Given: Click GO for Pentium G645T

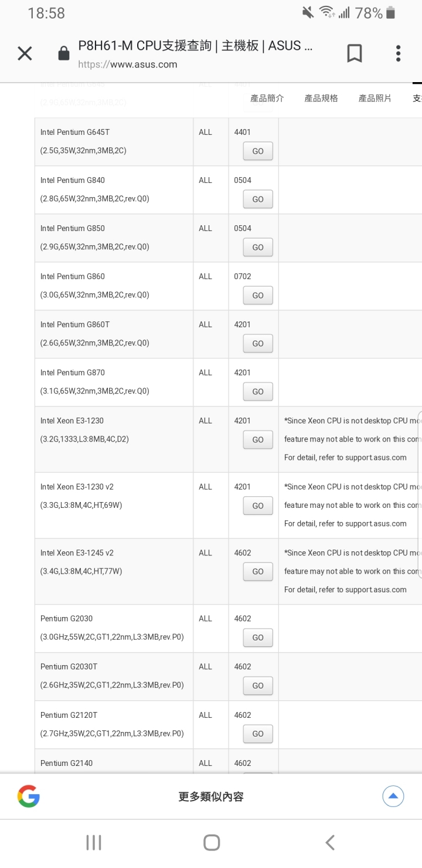Looking at the screenshot, I should pyautogui.click(x=258, y=151).
